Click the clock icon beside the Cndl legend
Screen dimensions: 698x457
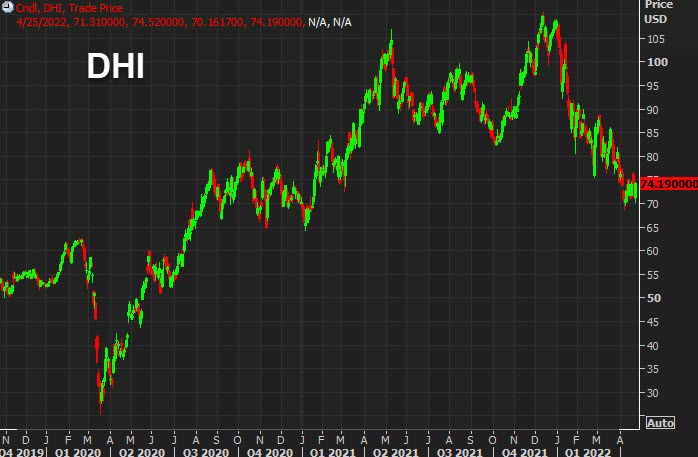point(8,7)
